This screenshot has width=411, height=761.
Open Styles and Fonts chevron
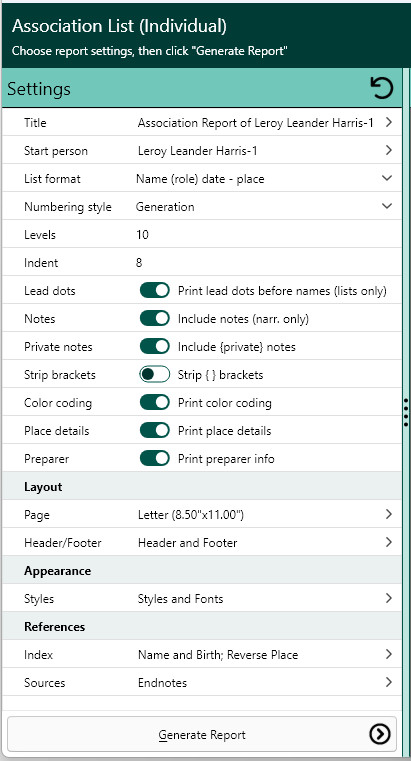click(388, 598)
